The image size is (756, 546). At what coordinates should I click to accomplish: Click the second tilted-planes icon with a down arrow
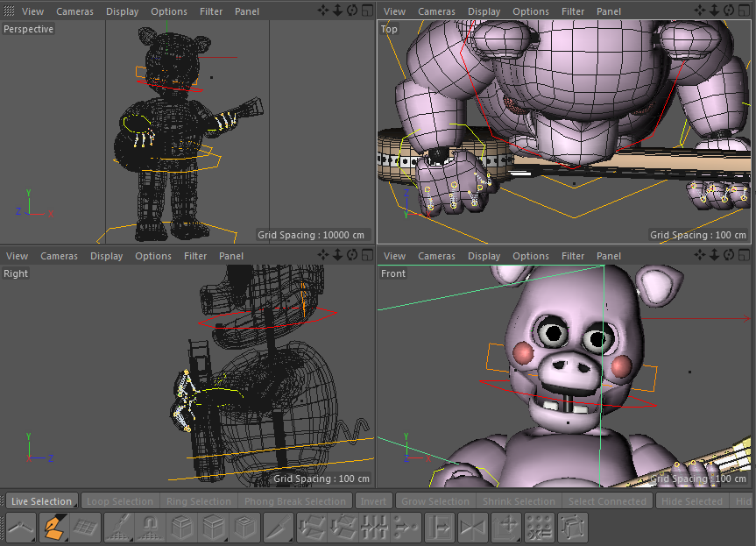click(x=343, y=527)
